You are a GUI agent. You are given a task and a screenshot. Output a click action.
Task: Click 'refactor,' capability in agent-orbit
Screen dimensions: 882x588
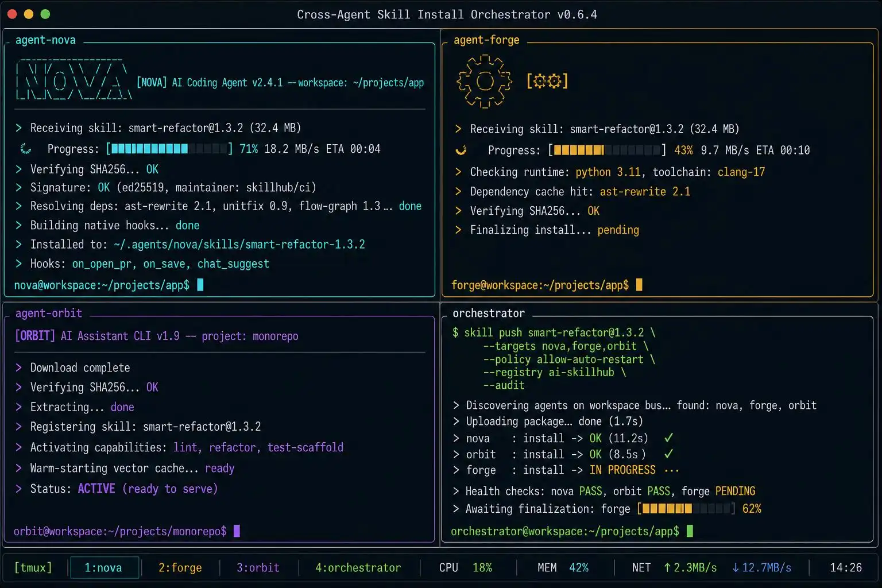coord(235,447)
